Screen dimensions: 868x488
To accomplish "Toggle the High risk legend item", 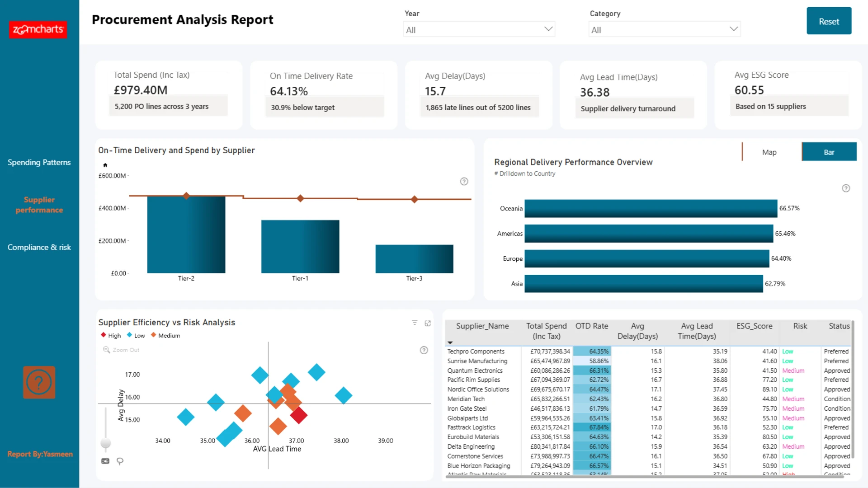I will coord(111,335).
